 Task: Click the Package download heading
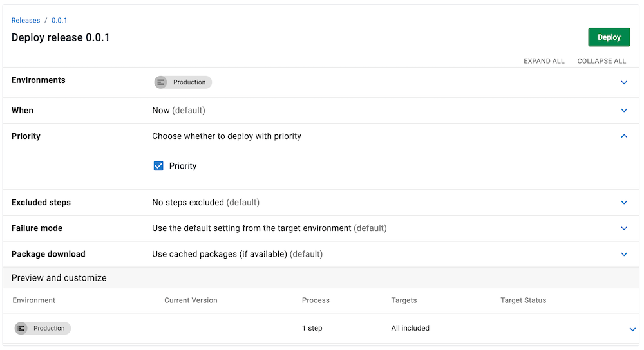pyautogui.click(x=48, y=254)
